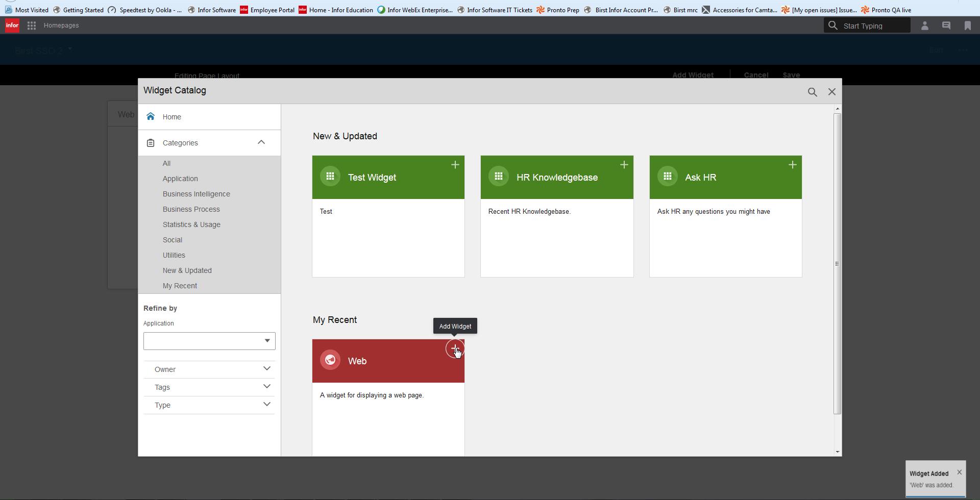Go to Home in Widget Catalog sidebar

(x=172, y=117)
